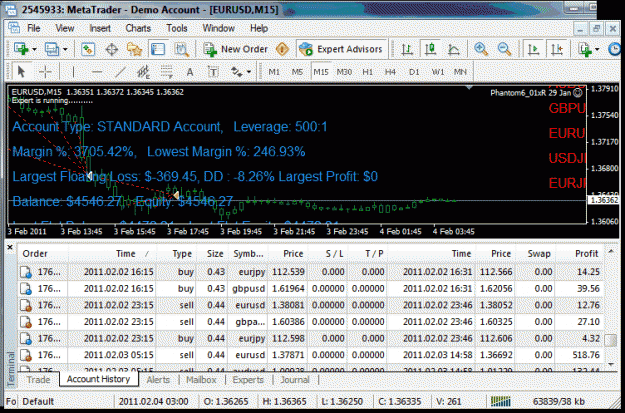Select the Fibonacci Retracement tool
This screenshot has width=625, height=413.
pos(167,72)
